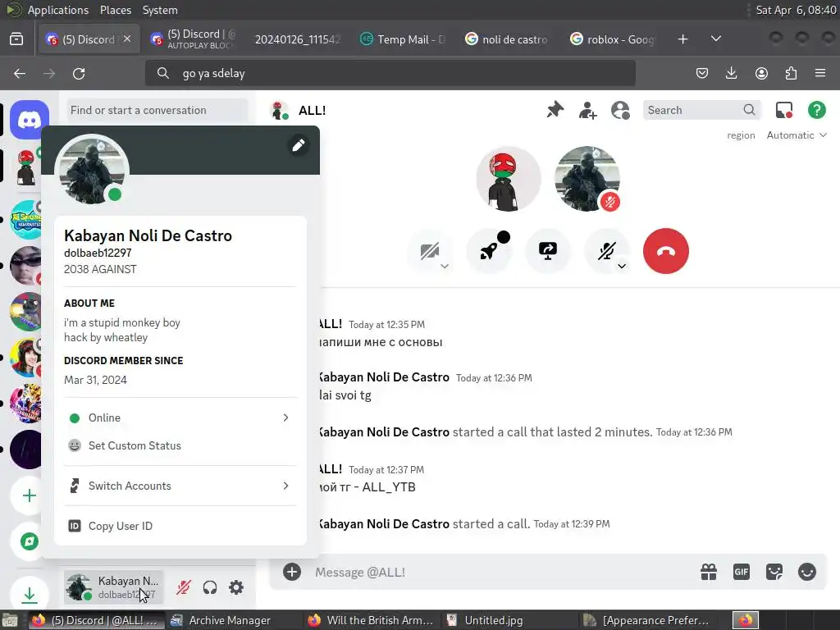Screen dimensions: 840x630
Task: Open user settings gear icon
Action: [x=236, y=587]
